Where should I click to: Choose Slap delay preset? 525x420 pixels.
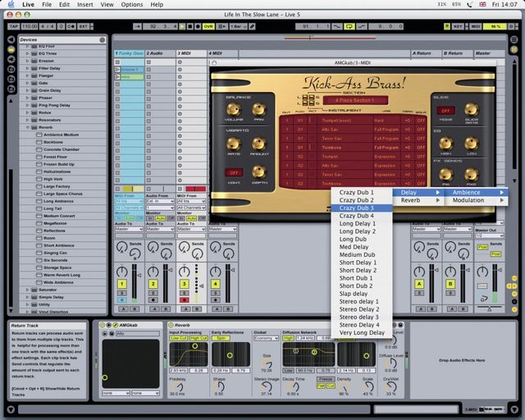[362, 294]
